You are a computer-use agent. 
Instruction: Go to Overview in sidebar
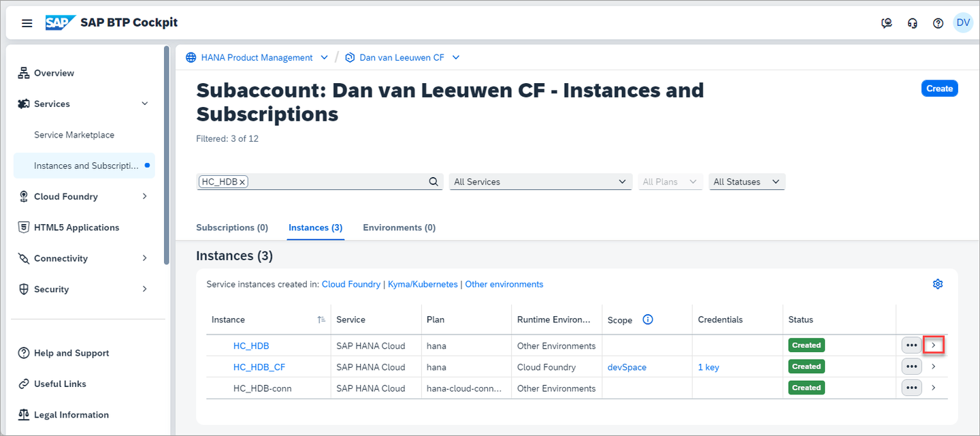click(x=54, y=73)
